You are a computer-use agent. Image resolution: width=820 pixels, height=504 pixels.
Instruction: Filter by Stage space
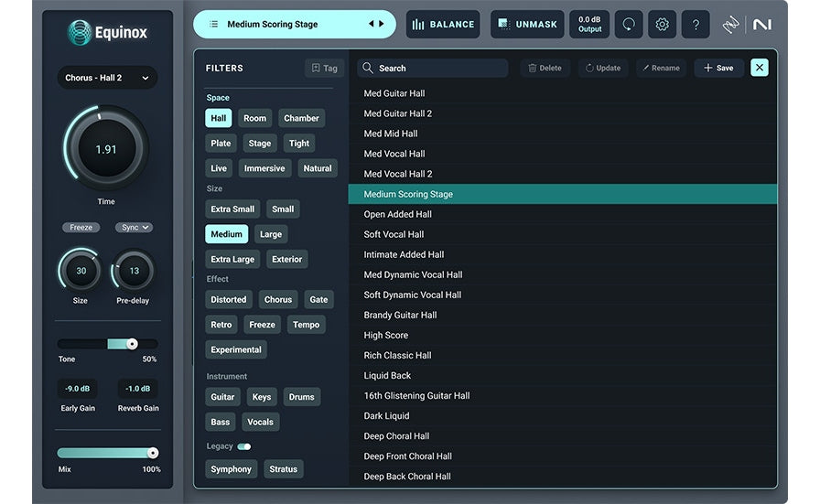point(259,144)
